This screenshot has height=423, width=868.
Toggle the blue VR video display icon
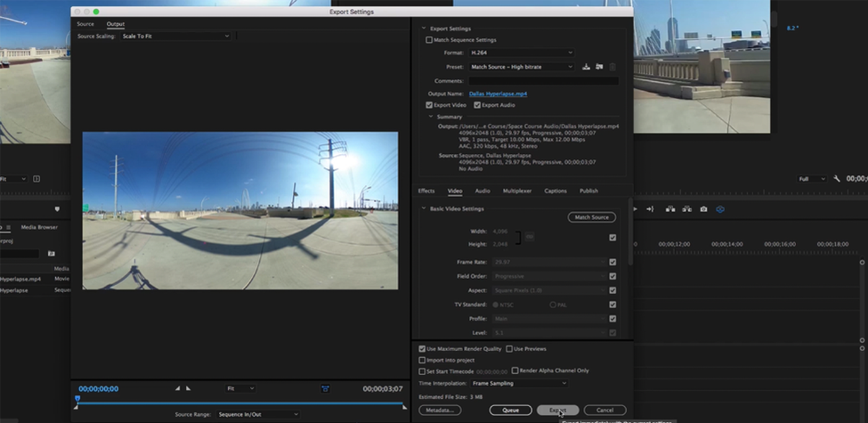point(720,210)
